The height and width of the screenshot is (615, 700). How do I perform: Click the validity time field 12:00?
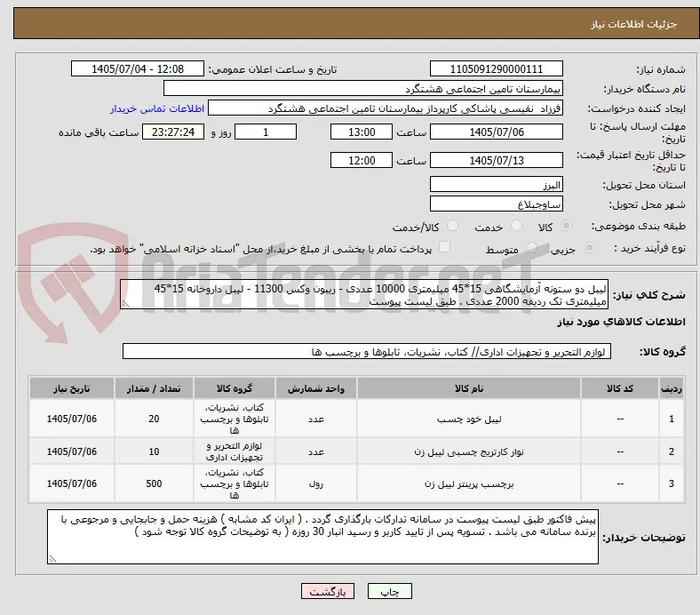[x=362, y=160]
